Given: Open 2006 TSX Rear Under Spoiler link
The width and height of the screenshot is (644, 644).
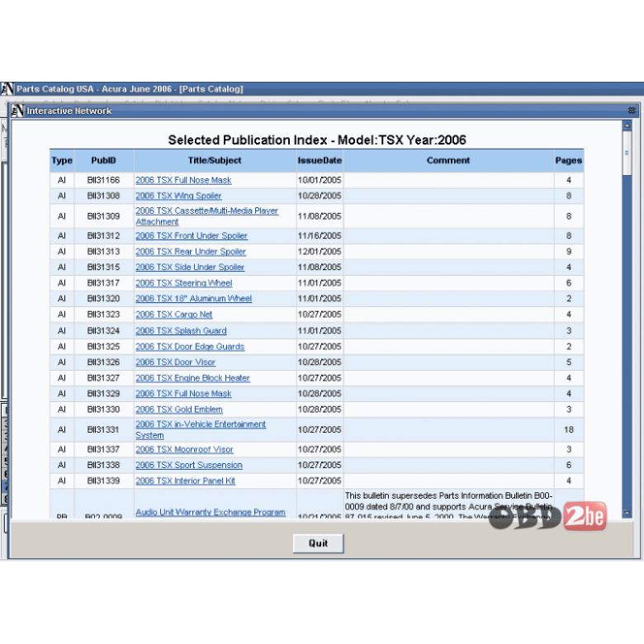Looking at the screenshot, I should coord(191,251).
